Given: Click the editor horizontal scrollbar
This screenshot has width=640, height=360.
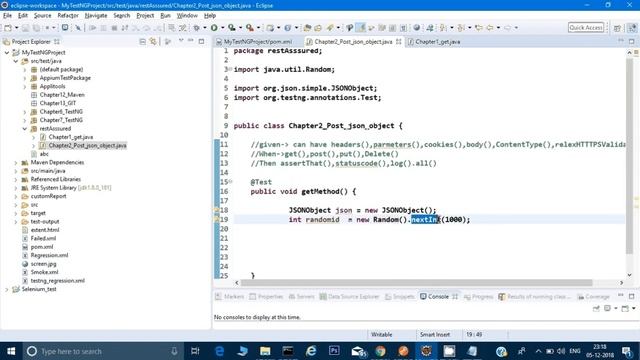Looking at the screenshot, I should coord(416,282).
